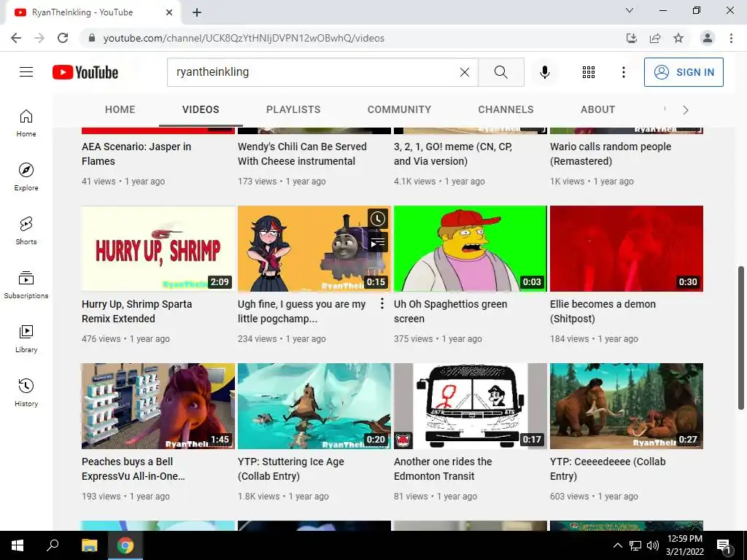Open File Explorer from the taskbar
This screenshot has width=747, height=560.
89,545
